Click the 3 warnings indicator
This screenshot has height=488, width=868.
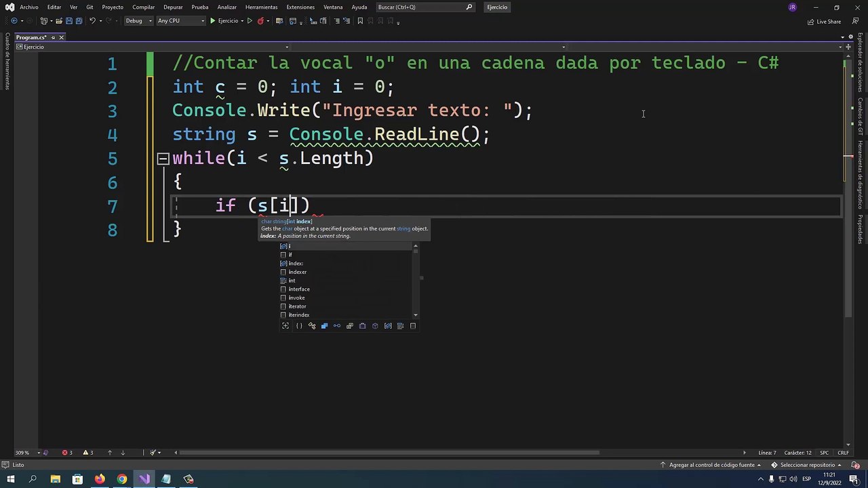pos(87,453)
